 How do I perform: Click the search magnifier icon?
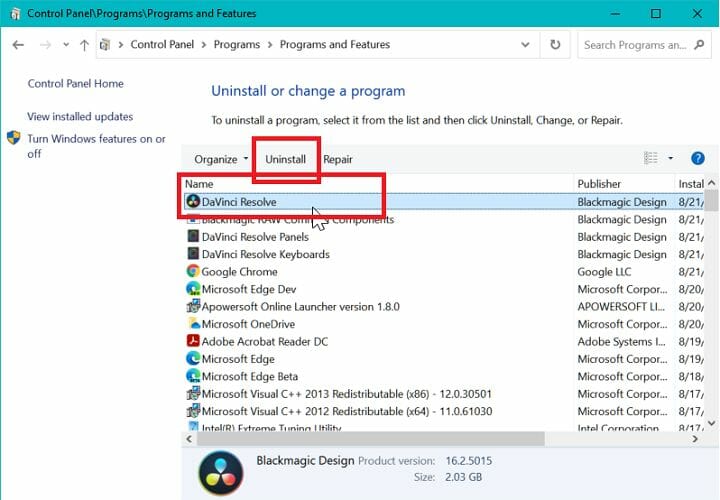pos(699,45)
